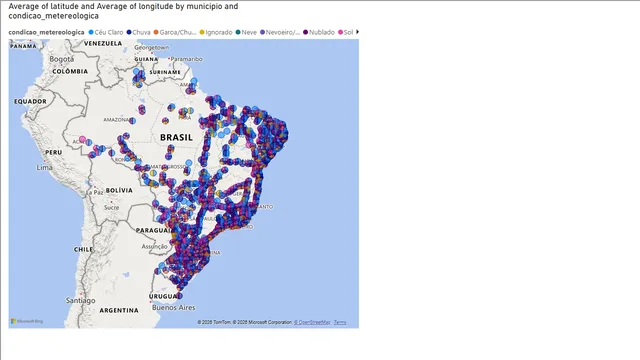
Task: Select the Garoa/Chu... legend entry
Action: click(x=175, y=32)
